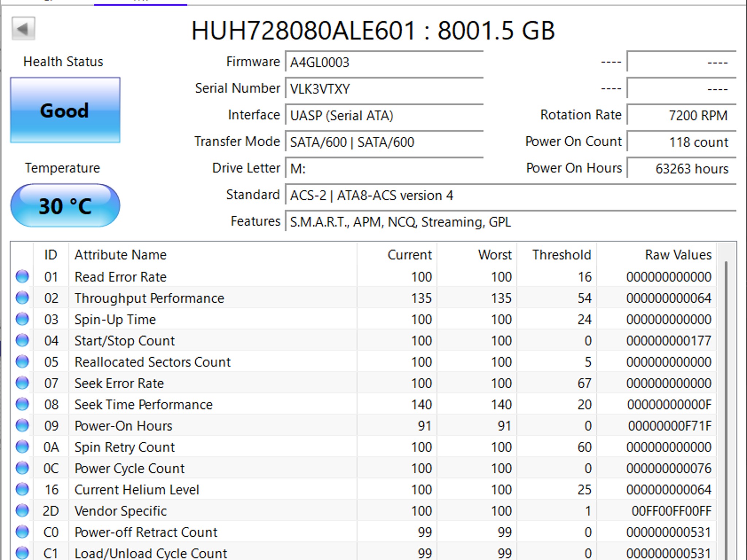This screenshot has width=747, height=560.
Task: Select the Current Helium Level attribute name
Action: (137, 490)
